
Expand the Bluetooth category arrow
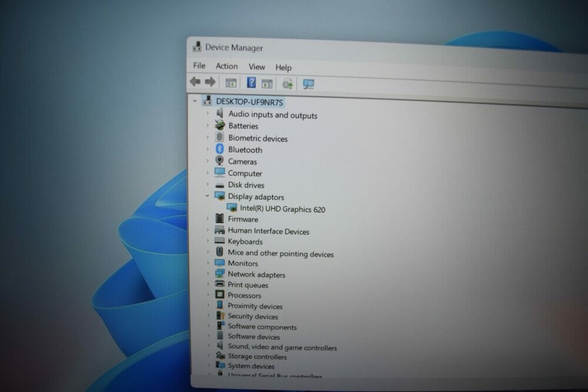point(208,149)
